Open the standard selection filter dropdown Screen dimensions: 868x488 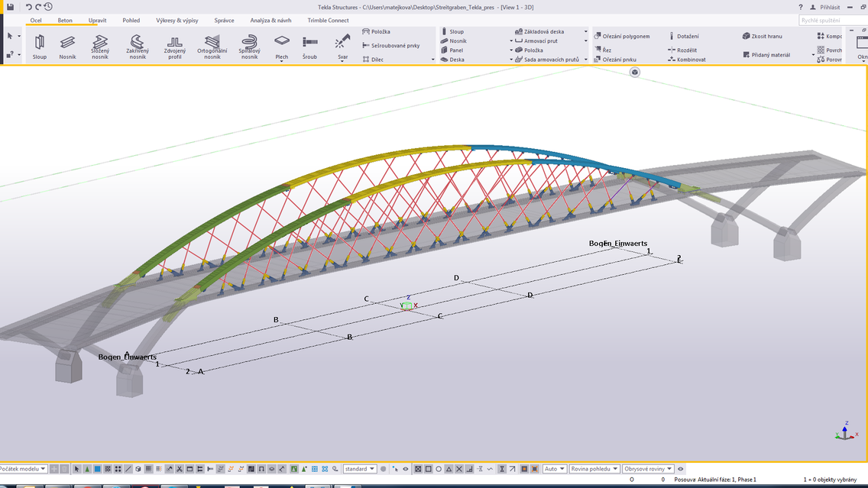click(x=360, y=469)
